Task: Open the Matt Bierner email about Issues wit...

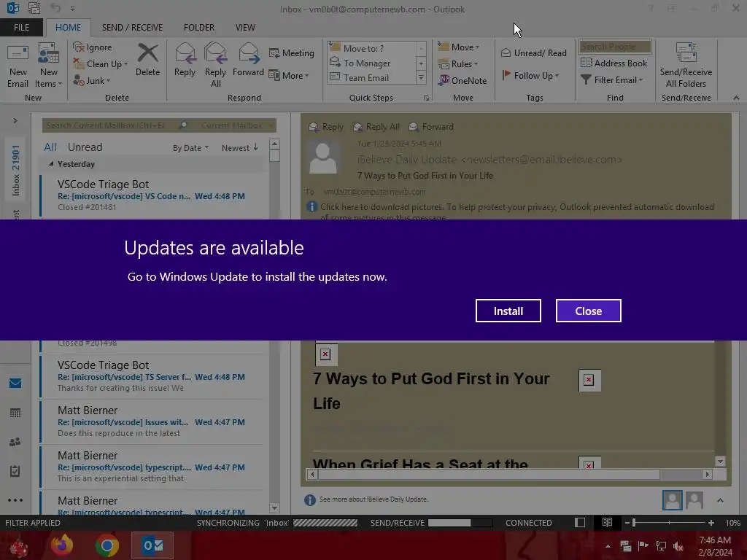Action: click(152, 421)
